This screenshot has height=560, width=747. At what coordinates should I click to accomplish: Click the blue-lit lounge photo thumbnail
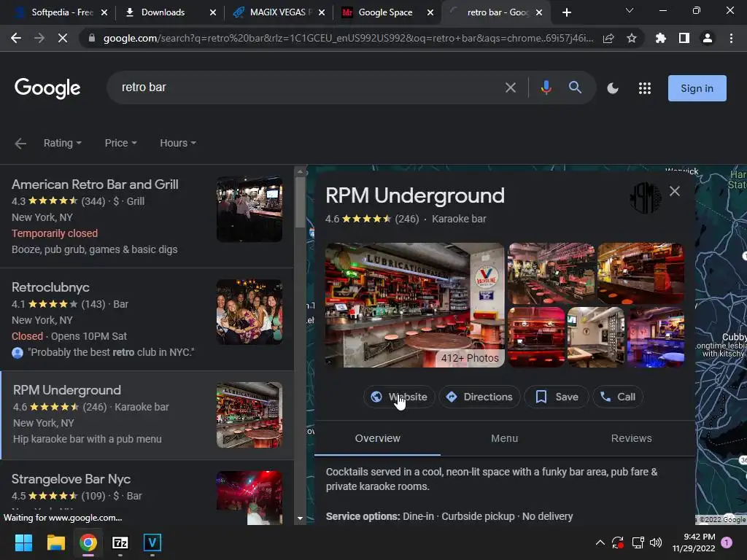tap(656, 337)
